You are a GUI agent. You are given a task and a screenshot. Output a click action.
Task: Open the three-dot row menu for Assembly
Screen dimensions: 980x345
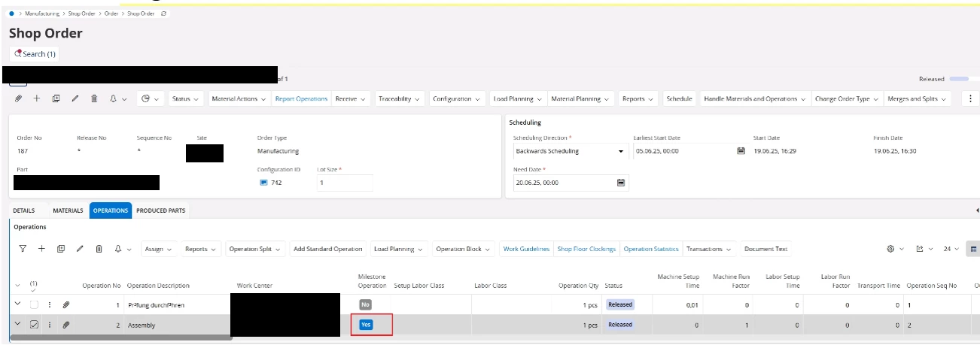pyautogui.click(x=50, y=325)
